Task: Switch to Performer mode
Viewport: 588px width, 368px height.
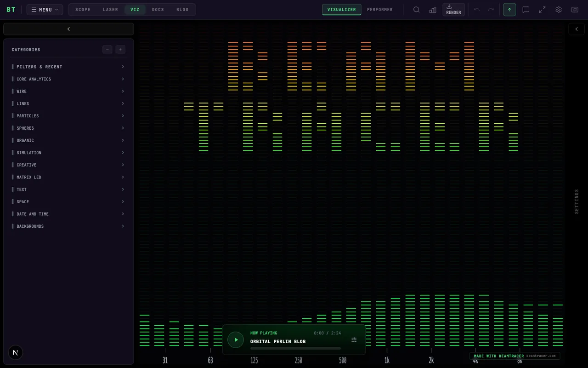Action: click(x=380, y=10)
